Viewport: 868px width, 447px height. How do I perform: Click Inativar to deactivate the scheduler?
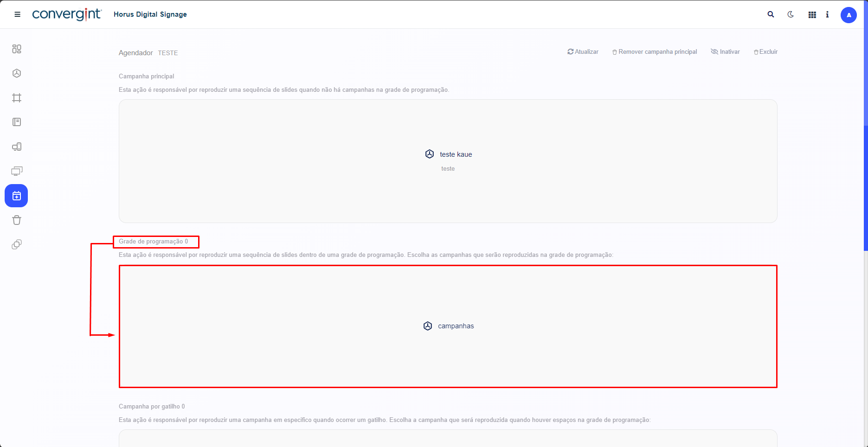point(725,52)
